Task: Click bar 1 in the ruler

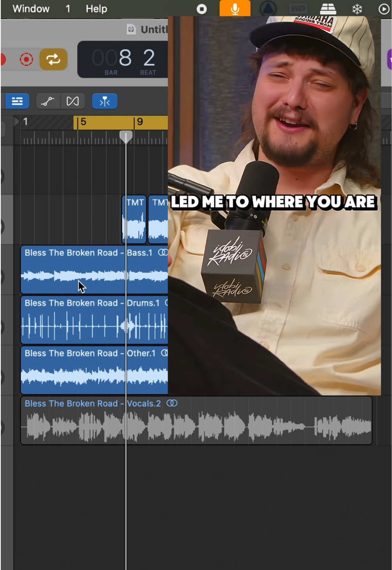Action: pos(25,122)
